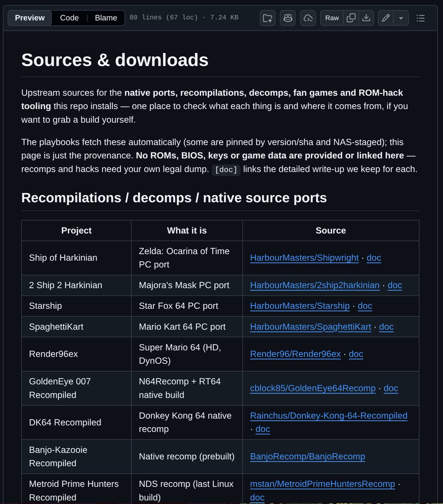443x504 pixels.
Task: Click the Copilot icon in file toolbar
Action: 288,18
